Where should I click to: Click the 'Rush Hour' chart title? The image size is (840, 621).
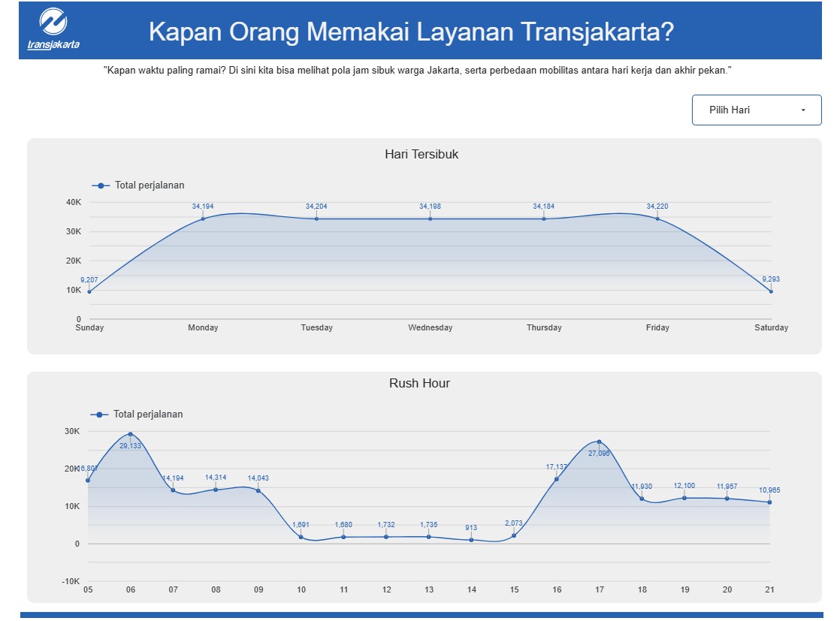click(419, 383)
